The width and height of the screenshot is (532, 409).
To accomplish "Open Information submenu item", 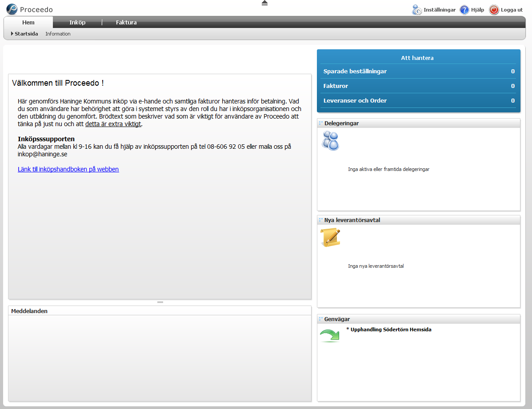I will [x=58, y=34].
